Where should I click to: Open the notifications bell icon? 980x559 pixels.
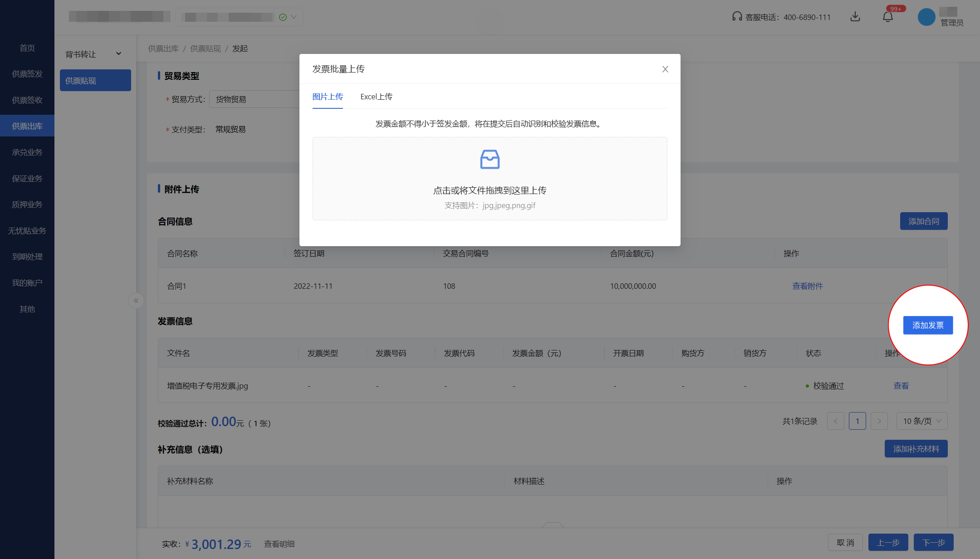coord(888,17)
